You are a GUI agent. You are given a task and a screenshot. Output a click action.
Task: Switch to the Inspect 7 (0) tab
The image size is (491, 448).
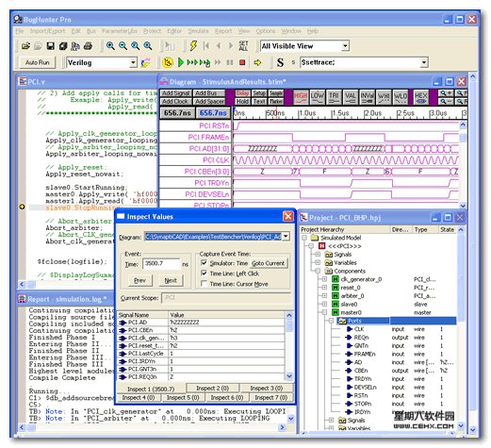point(271,398)
